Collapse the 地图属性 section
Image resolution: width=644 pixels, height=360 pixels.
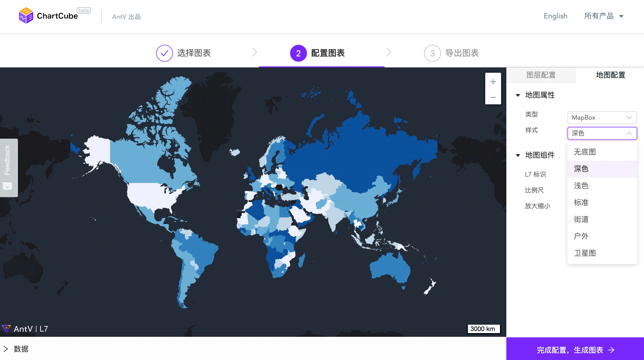coord(518,95)
